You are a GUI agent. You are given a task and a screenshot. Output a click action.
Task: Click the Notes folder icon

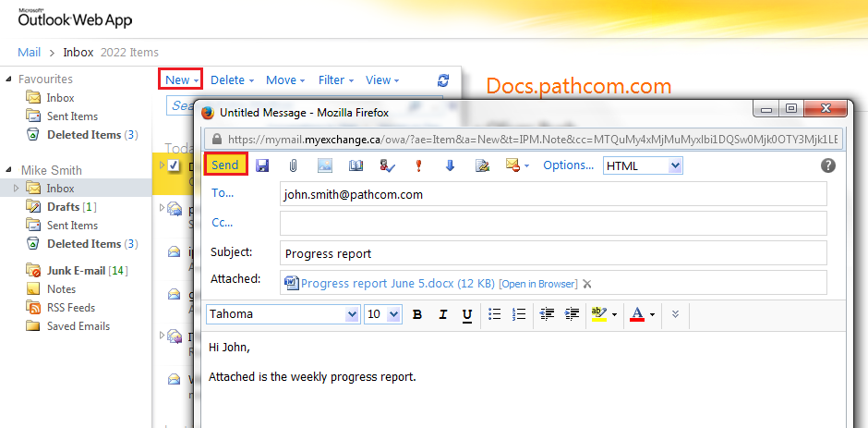click(34, 288)
